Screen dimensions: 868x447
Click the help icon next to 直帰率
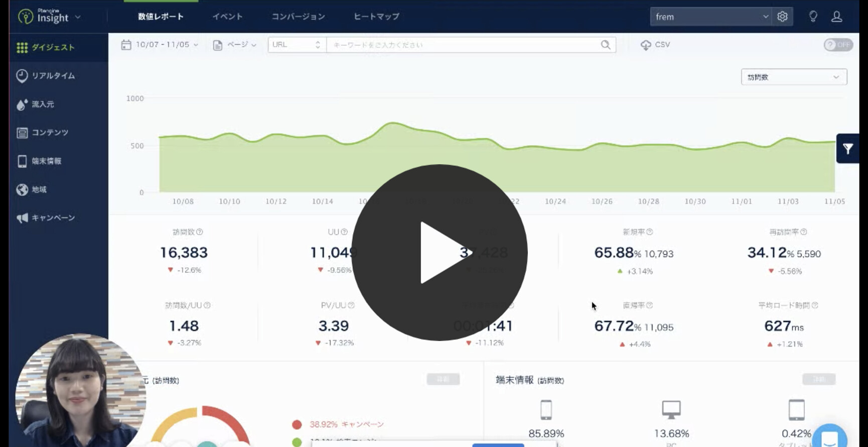coord(650,305)
